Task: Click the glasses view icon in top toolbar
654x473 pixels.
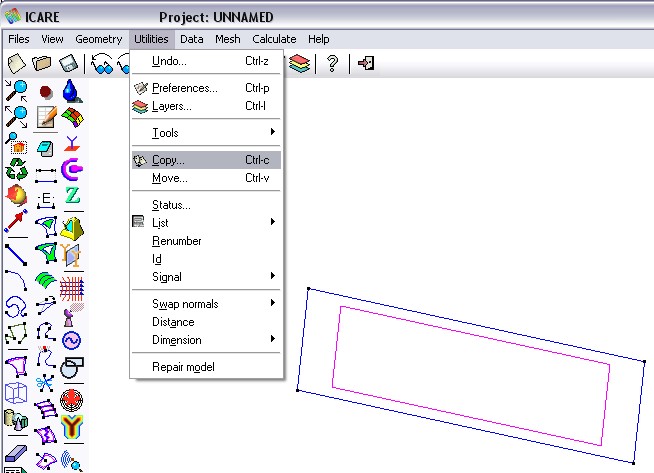Action: 102,64
